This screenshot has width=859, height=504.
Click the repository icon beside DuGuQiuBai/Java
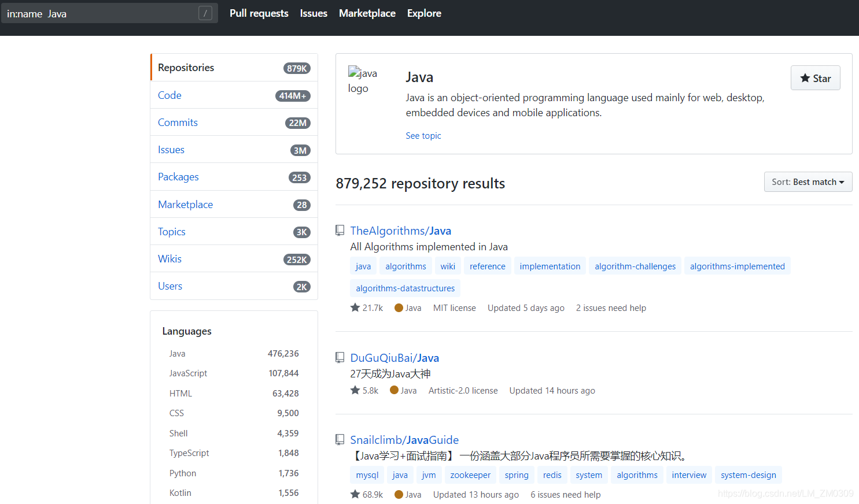click(340, 358)
